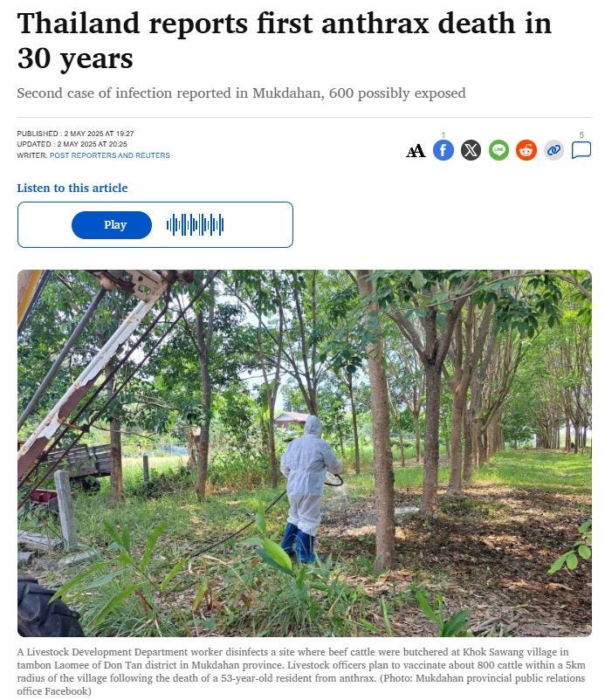Click the font size AA icon
The height and width of the screenshot is (700, 605).
[416, 150]
